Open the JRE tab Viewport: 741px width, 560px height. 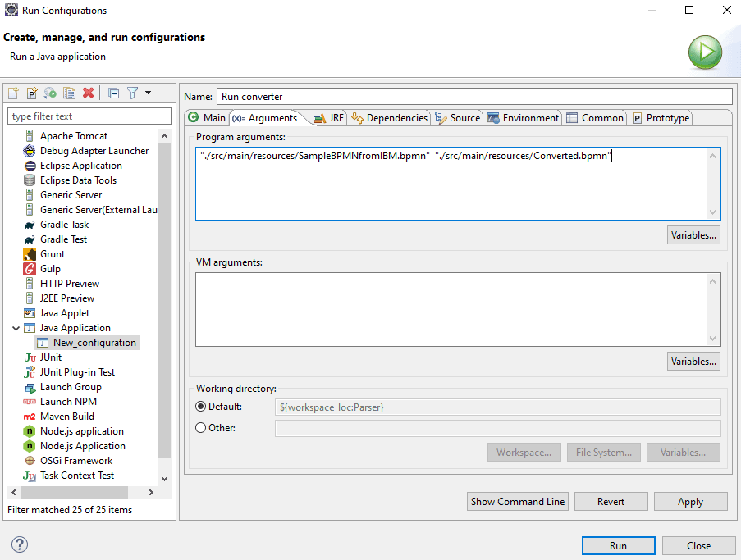(x=329, y=118)
